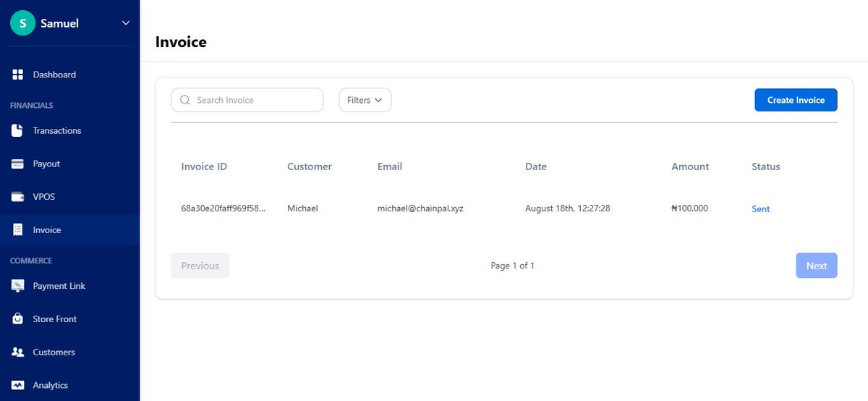Click the COMMERCE section label
Screen dimensions: 868x401
coord(31,261)
